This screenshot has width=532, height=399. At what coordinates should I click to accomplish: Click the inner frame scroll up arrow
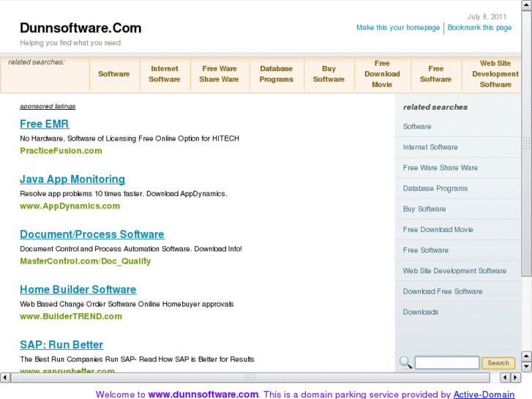point(526,356)
